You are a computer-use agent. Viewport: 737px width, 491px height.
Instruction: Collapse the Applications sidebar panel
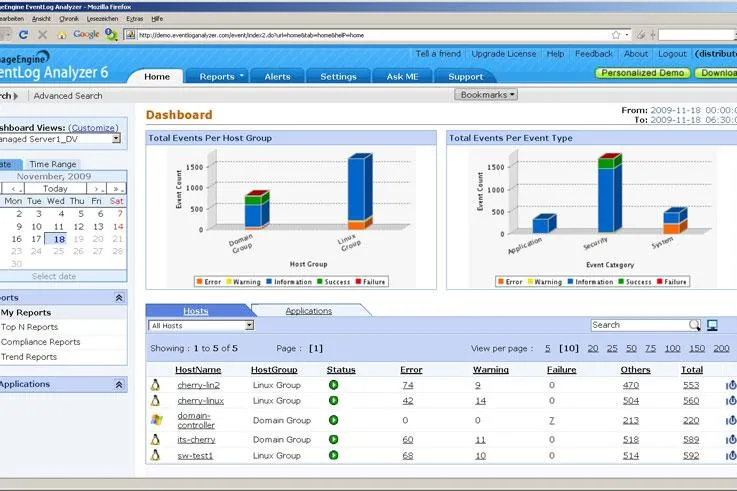(x=119, y=384)
